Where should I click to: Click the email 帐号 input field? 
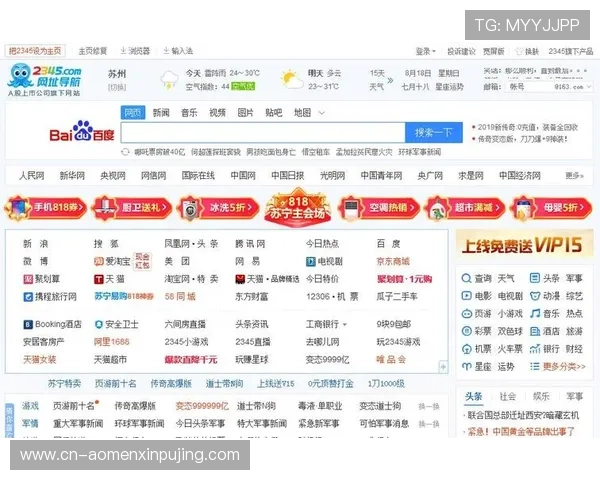pos(530,87)
